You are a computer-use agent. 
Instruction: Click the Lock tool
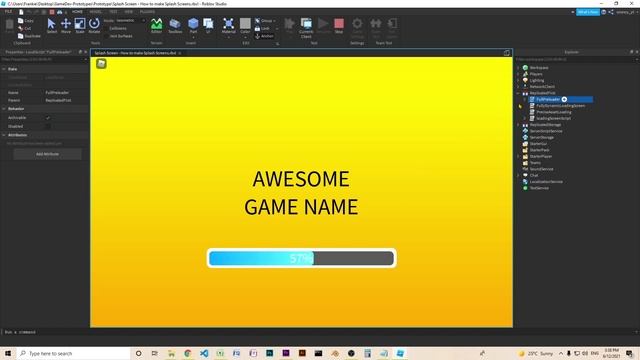pos(262,28)
